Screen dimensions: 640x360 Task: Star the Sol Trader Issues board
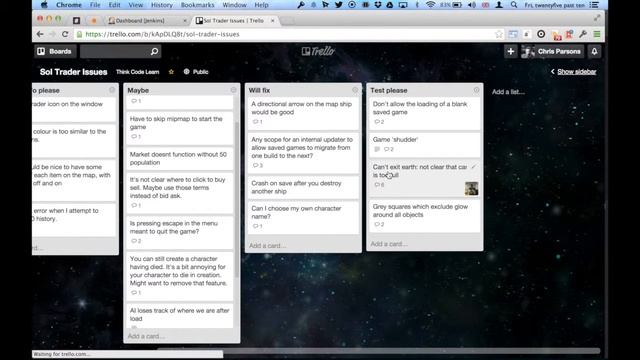pyautogui.click(x=171, y=72)
